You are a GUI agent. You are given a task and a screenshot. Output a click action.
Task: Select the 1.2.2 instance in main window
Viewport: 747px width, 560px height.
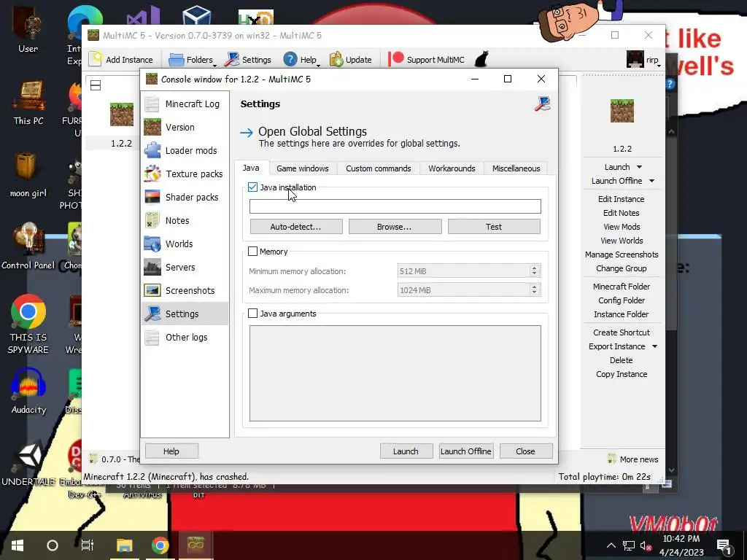(122, 125)
